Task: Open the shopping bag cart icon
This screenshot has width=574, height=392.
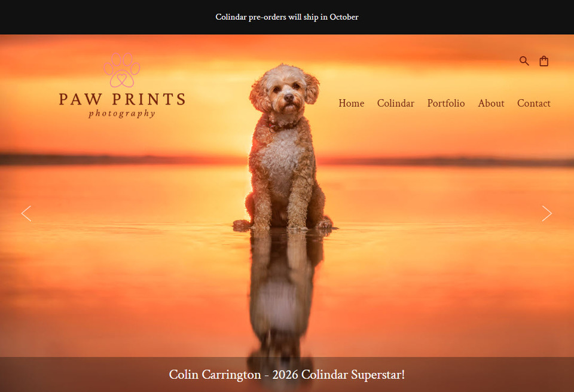Action: 544,61
